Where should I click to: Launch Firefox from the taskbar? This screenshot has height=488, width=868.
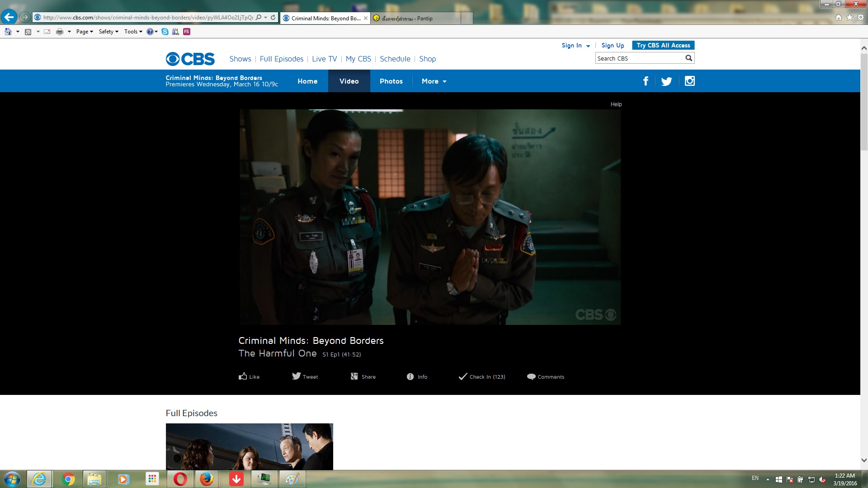(207, 479)
